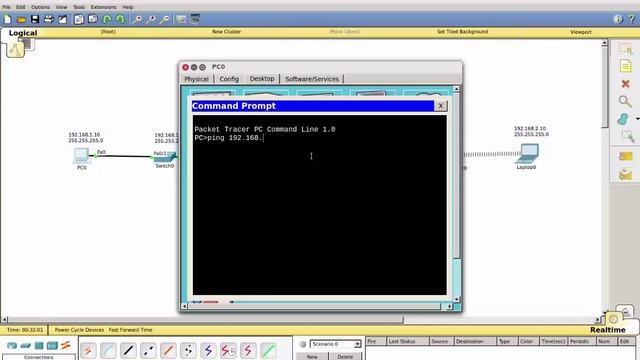Viewport: 640px width, 360px height.
Task: Pick the Serial DCE cable with clock
Action: pos(228,351)
